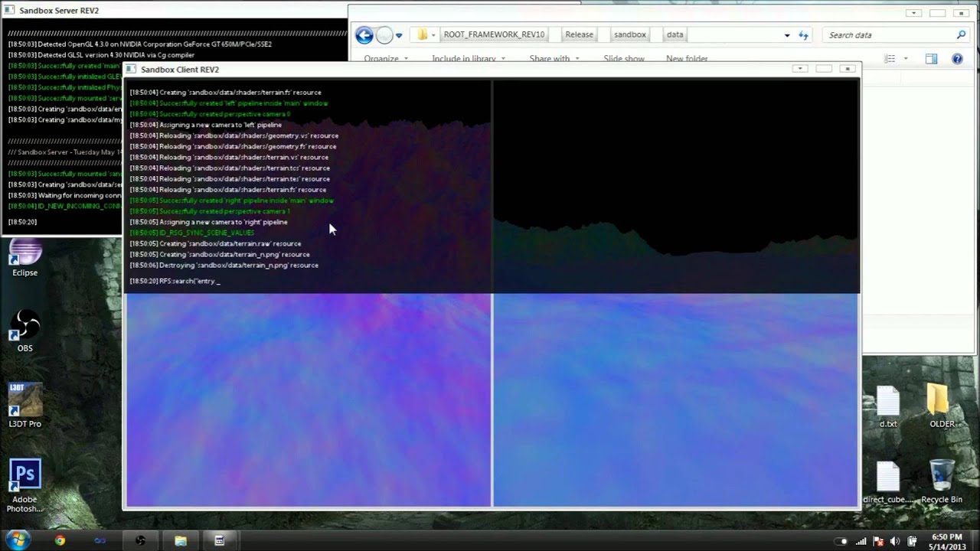
Task: Select the Adobe Photoshop desktop shortcut
Action: click(24, 486)
